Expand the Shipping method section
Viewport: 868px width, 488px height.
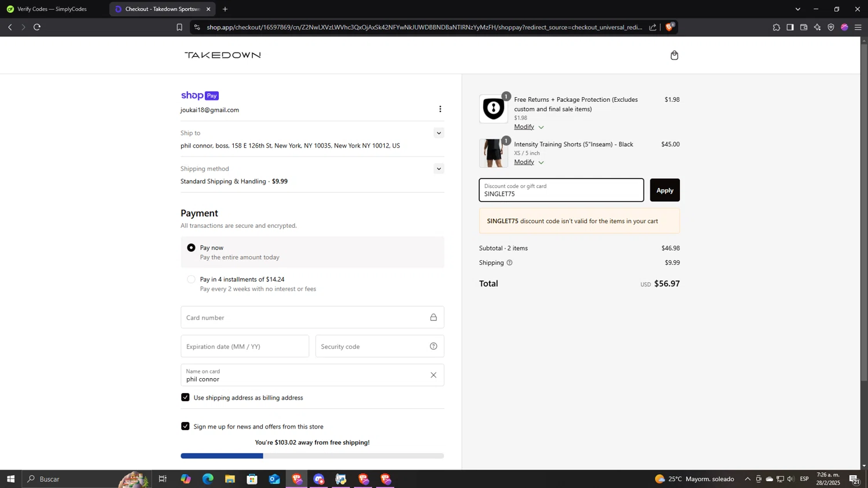pyautogui.click(x=439, y=169)
